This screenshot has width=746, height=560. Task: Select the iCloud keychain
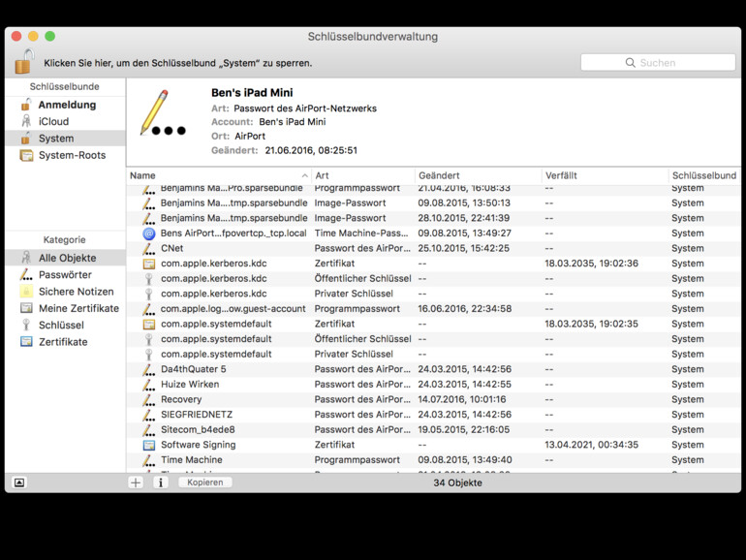[53, 122]
